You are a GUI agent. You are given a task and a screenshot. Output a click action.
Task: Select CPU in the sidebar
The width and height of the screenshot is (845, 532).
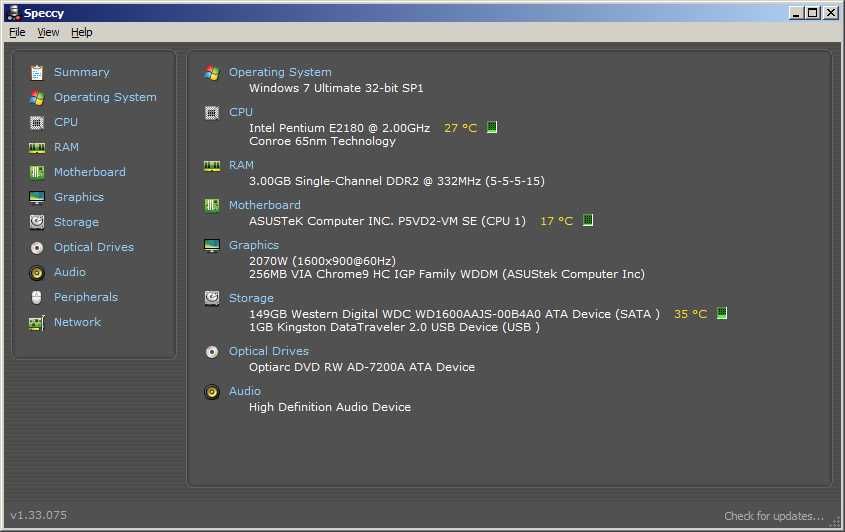[x=66, y=122]
